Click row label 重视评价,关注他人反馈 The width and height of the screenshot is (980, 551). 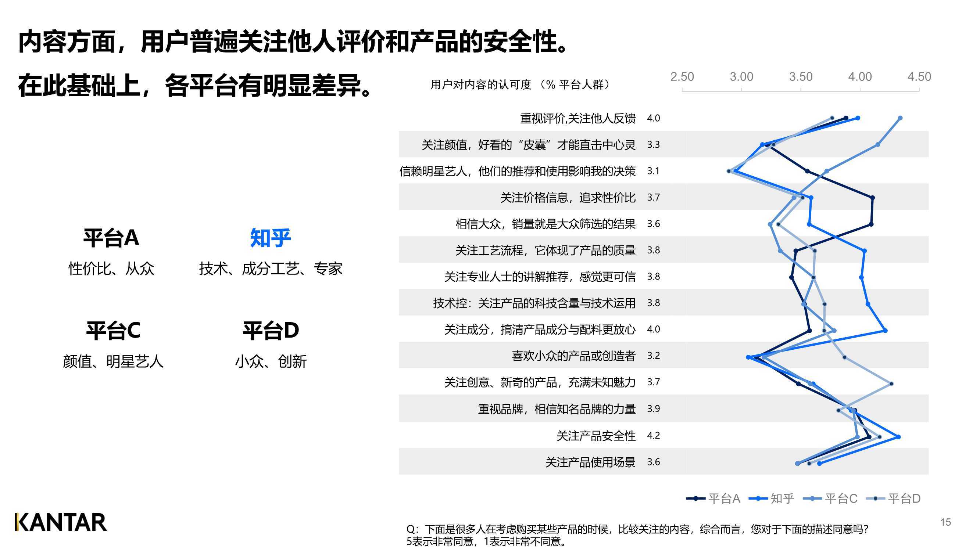tap(578, 118)
